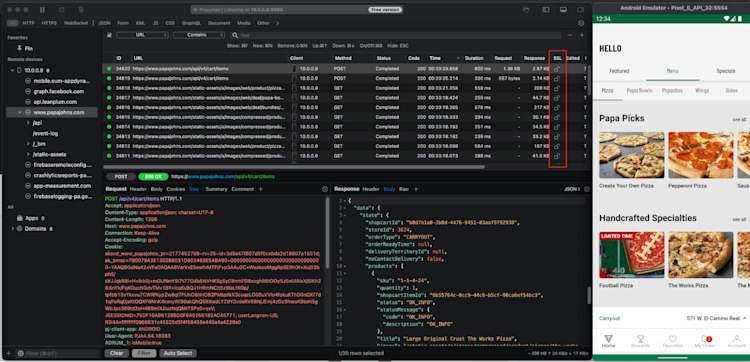Pause recording with the Proxyman pause icon
The width and height of the screenshot is (750, 362).
42,10
